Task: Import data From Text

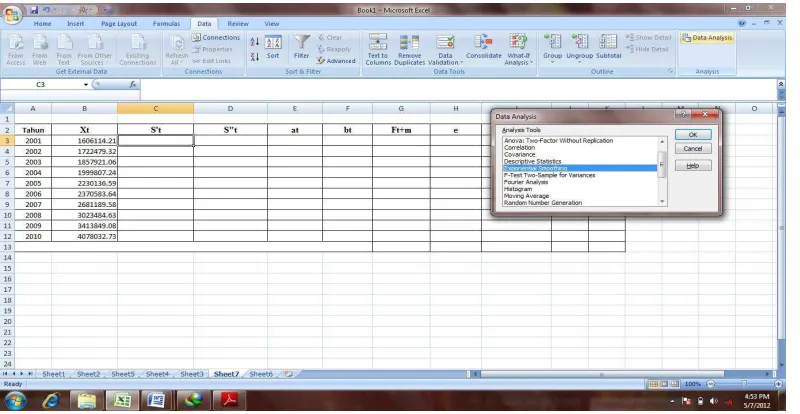Action: pos(64,50)
